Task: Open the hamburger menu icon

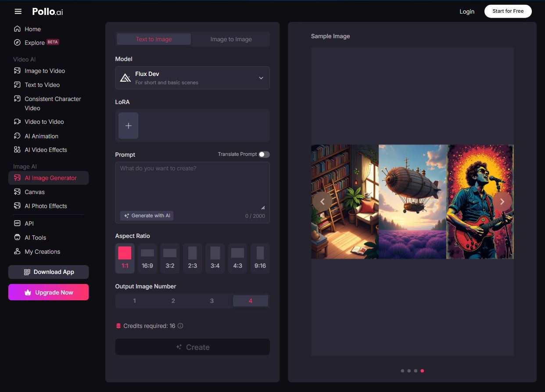Action: click(18, 11)
